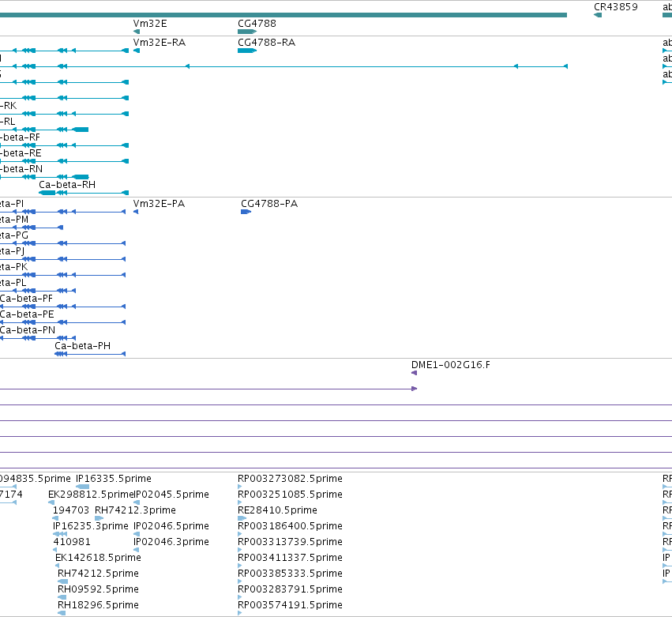Click the Ca-beta-RH transcript label

pos(67,185)
